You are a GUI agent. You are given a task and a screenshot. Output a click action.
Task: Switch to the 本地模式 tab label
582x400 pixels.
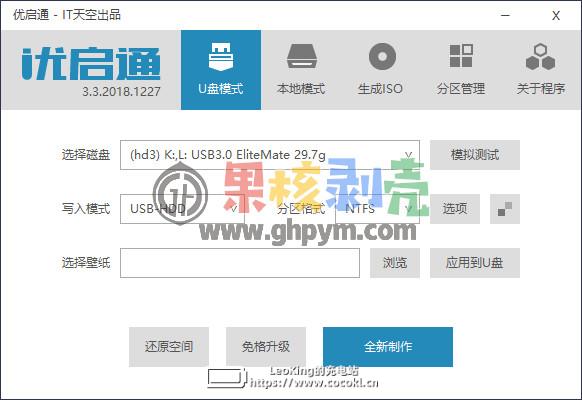[x=301, y=89]
